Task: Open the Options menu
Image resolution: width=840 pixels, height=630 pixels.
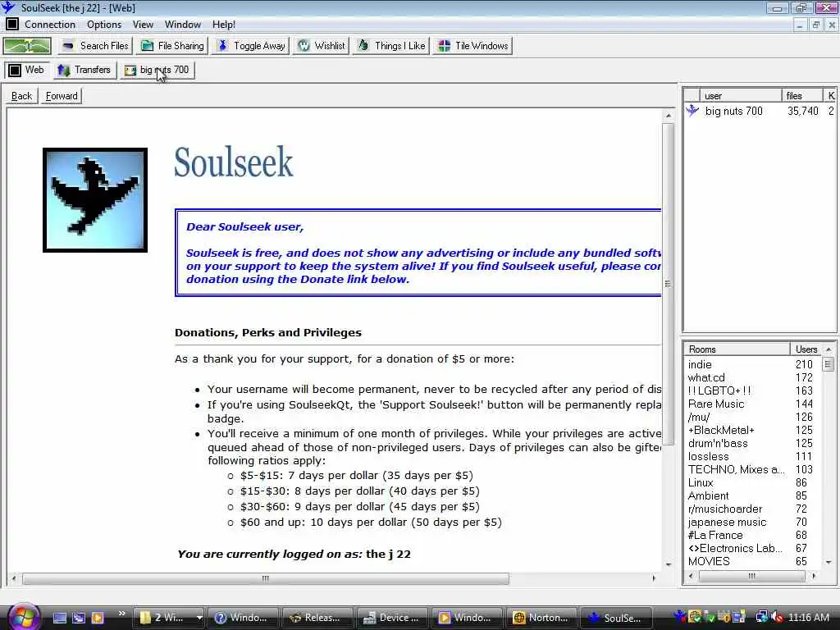Action: pos(104,25)
